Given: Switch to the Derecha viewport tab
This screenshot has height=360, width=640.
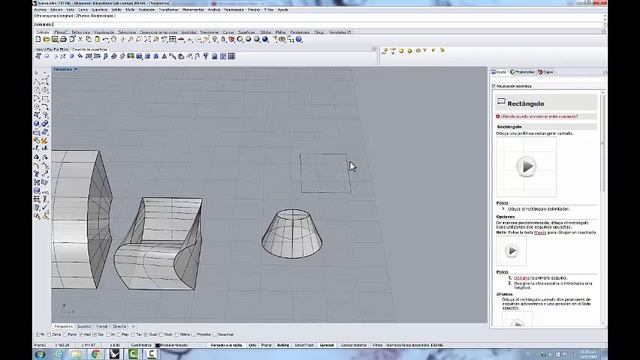Looking at the screenshot, I should point(120,327).
